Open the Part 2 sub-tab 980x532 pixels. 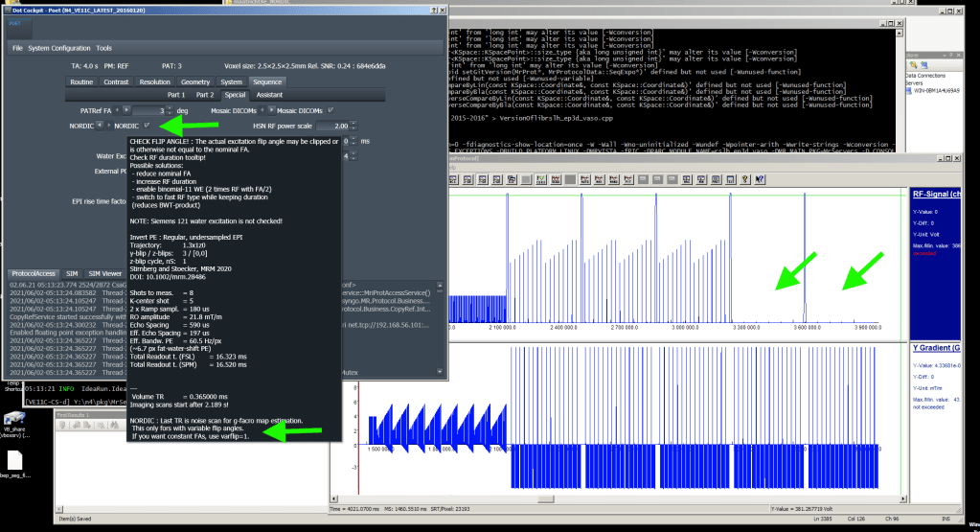coord(205,95)
